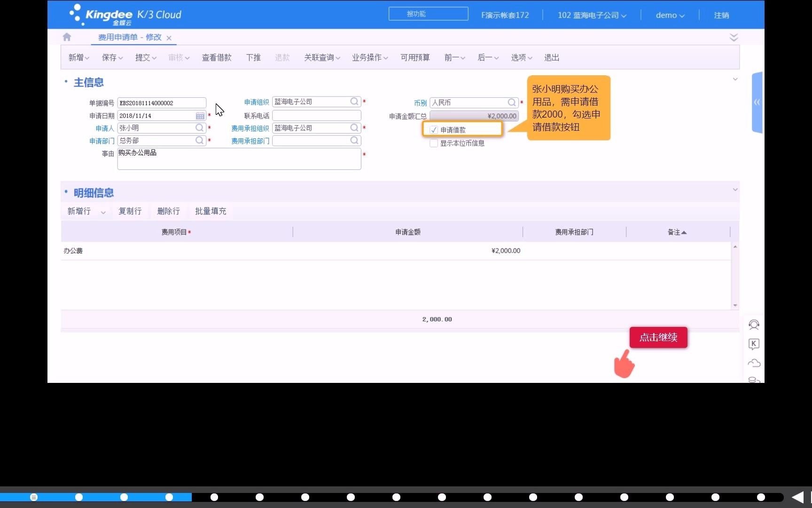
Task: Click the 联系电话 input field
Action: tap(317, 116)
